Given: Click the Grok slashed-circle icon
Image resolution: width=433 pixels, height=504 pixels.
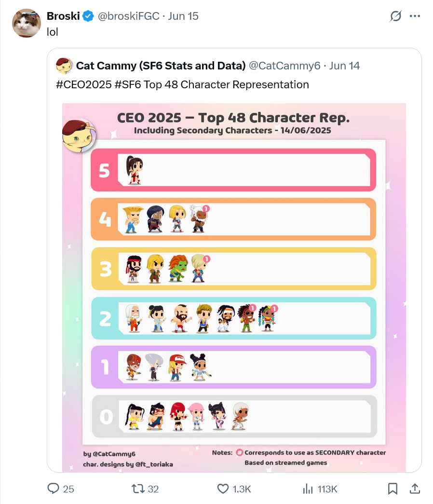Looking at the screenshot, I should click(x=395, y=16).
